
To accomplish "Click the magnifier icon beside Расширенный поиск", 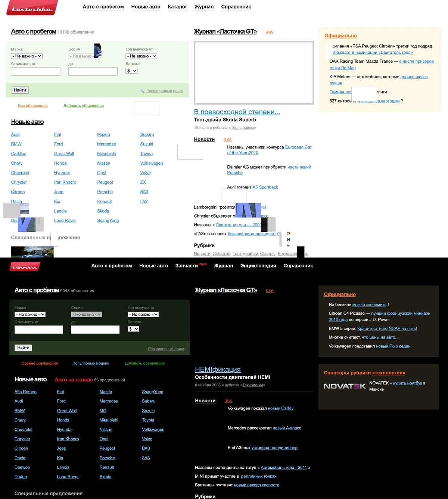I will pos(142,91).
